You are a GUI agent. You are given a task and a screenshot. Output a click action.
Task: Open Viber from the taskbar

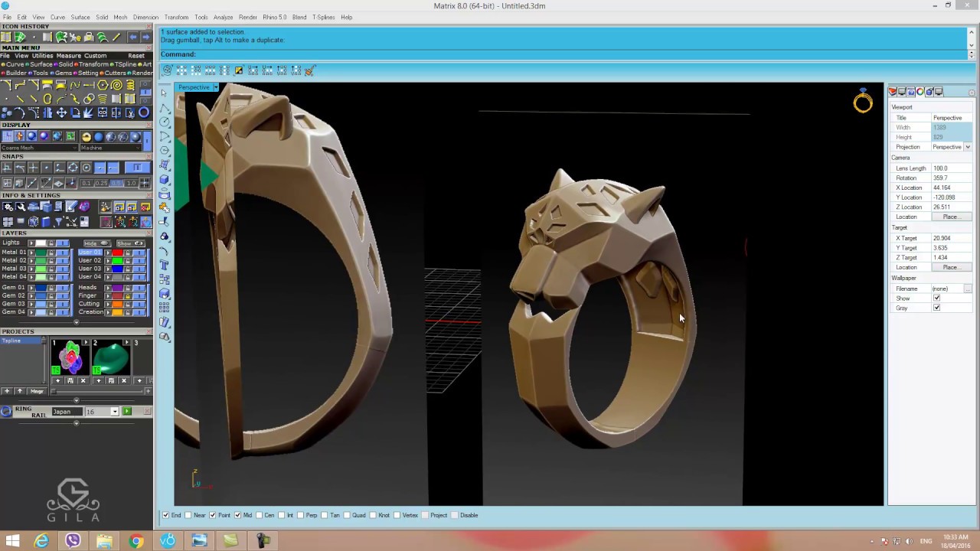coord(73,541)
